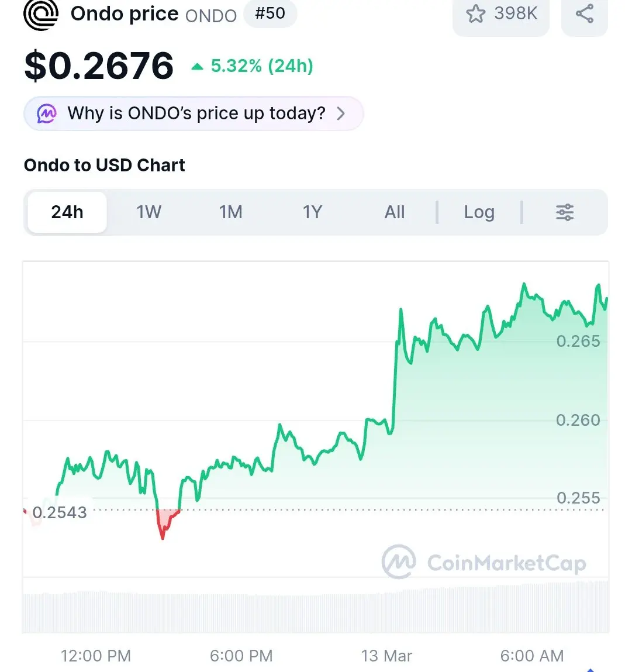Toggle Log scale on chart
This screenshot has height=672, width=625.
(x=479, y=212)
